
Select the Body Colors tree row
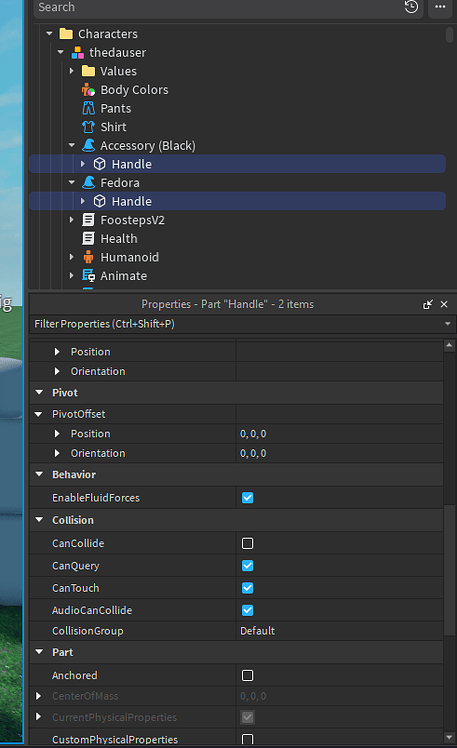point(237,90)
